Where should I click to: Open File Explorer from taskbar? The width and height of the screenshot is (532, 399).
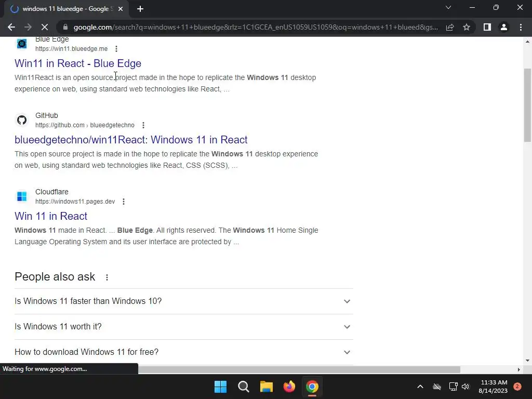point(267,387)
